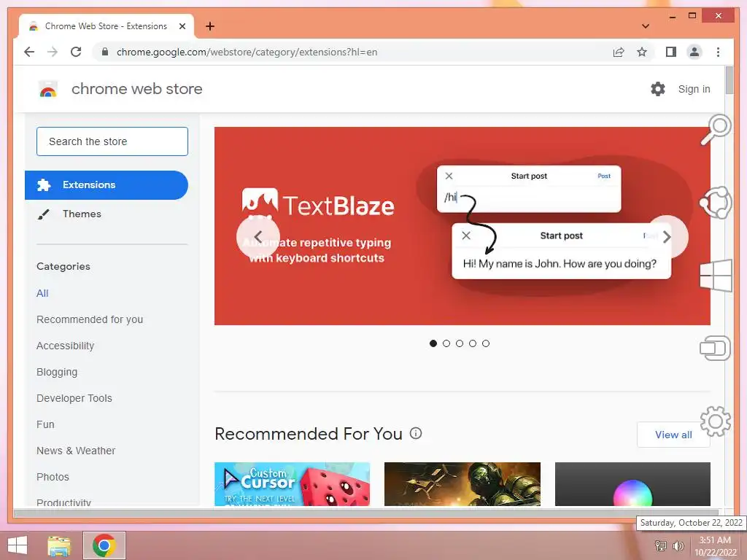Screen dimensions: 747x560
Task: Open the Accessibility category
Action: click(x=65, y=346)
